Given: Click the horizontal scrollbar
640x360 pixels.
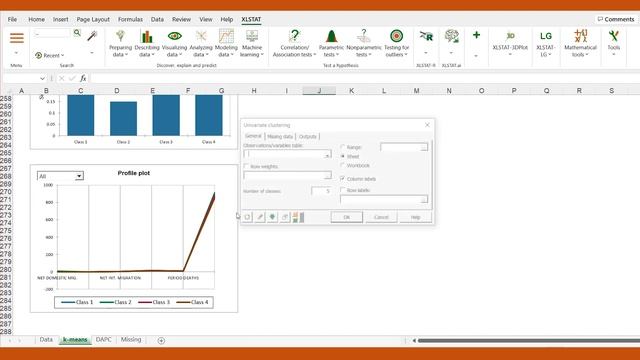Looking at the screenshot, I should 529,340.
